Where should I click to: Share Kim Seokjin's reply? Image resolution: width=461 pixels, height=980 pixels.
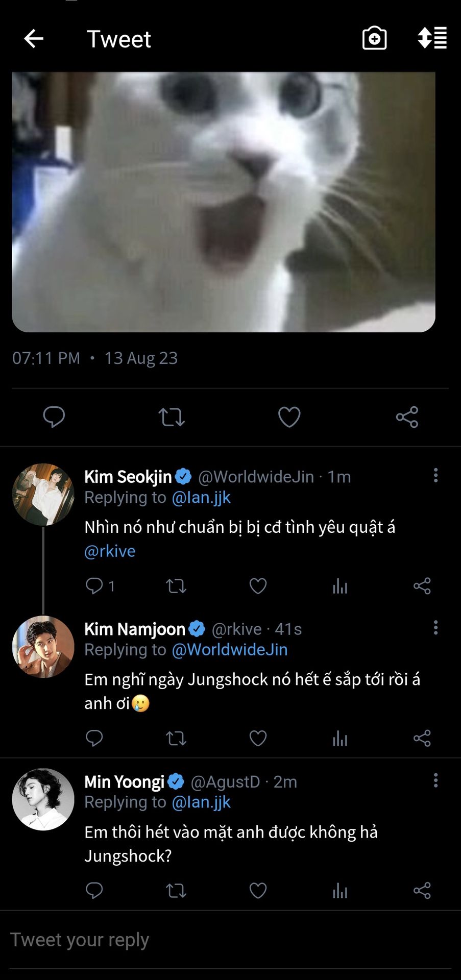pos(422,586)
